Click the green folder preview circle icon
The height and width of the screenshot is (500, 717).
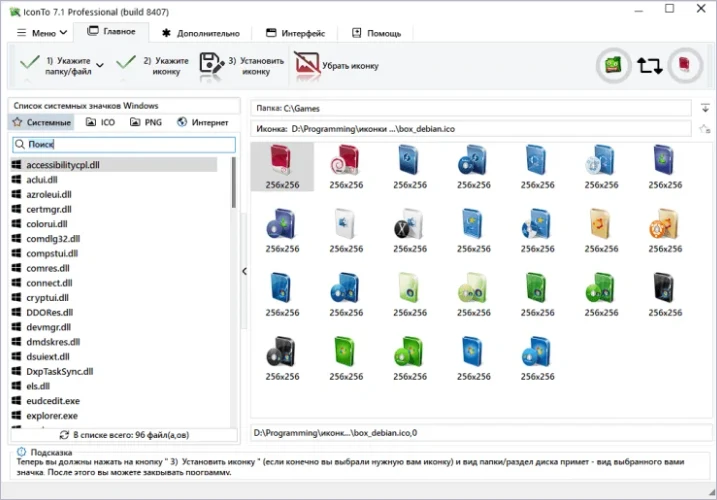pos(612,66)
